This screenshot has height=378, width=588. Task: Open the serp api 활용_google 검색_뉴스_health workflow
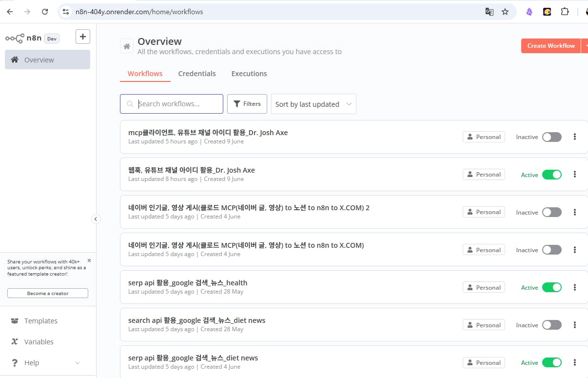tap(188, 283)
